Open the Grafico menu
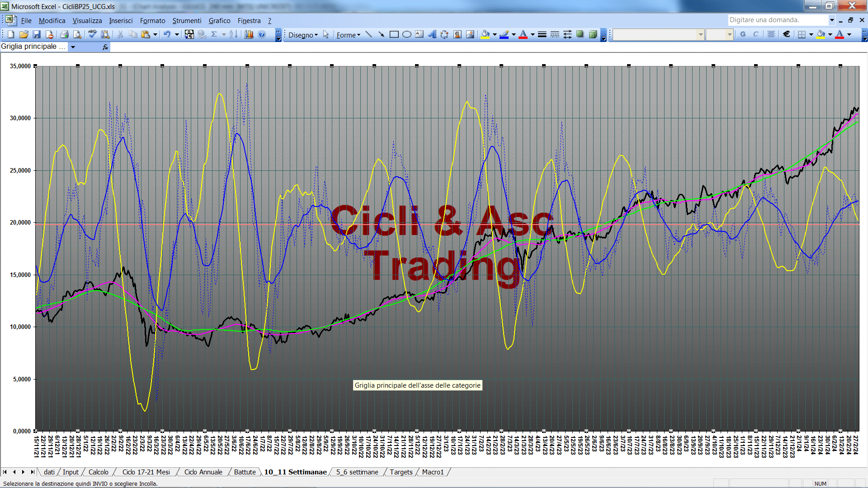Image resolution: width=868 pixels, height=488 pixels. pos(219,21)
